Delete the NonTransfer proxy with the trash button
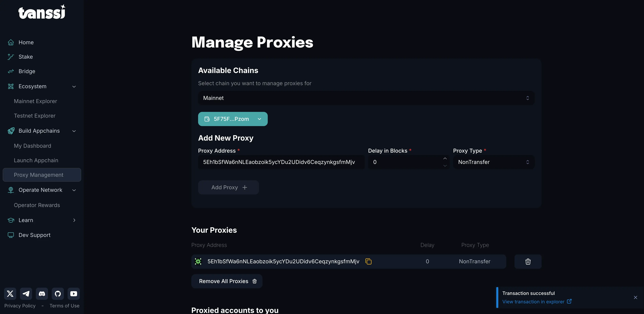Image resolution: width=644 pixels, height=314 pixels. coord(528,261)
